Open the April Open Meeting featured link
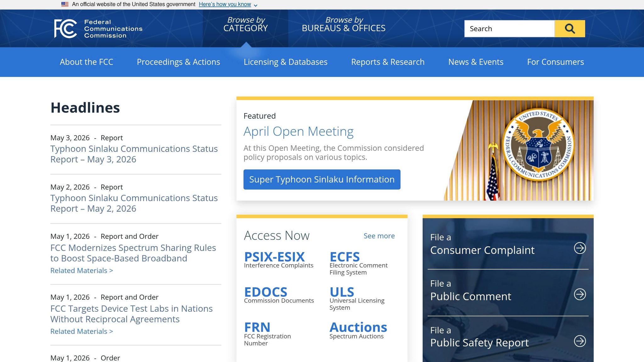The height and width of the screenshot is (362, 644). 298,131
